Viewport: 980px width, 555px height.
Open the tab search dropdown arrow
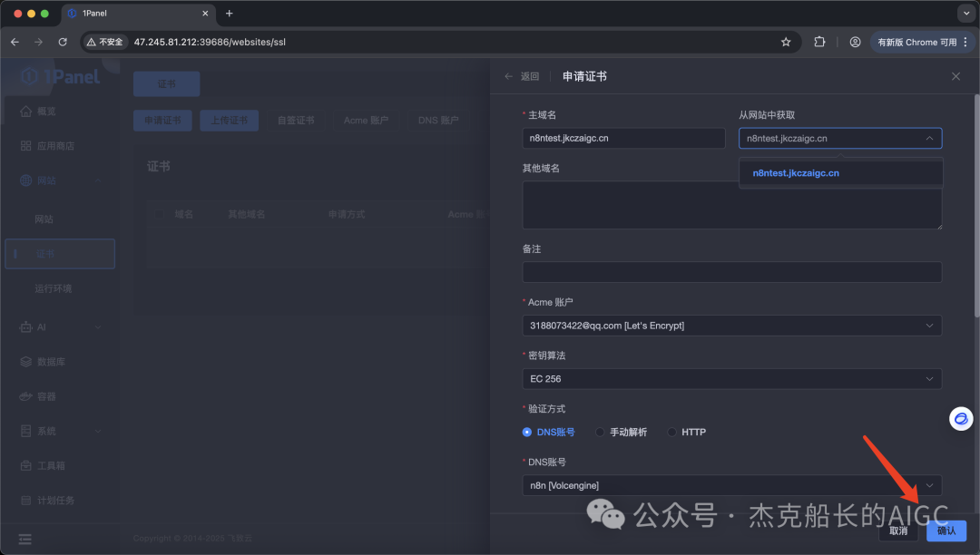click(966, 13)
